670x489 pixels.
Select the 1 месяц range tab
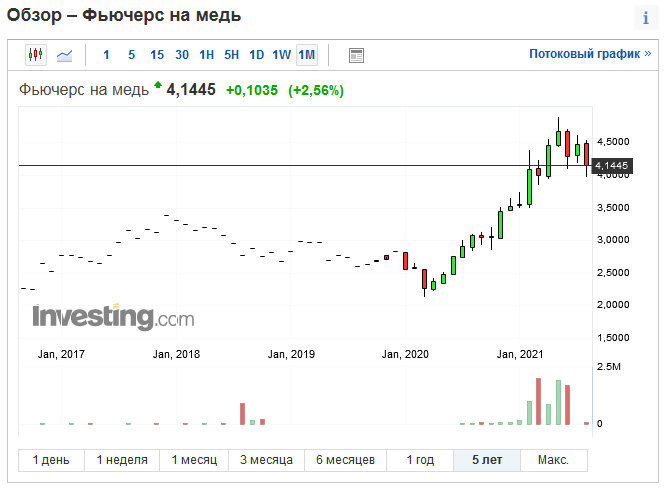pos(194,460)
